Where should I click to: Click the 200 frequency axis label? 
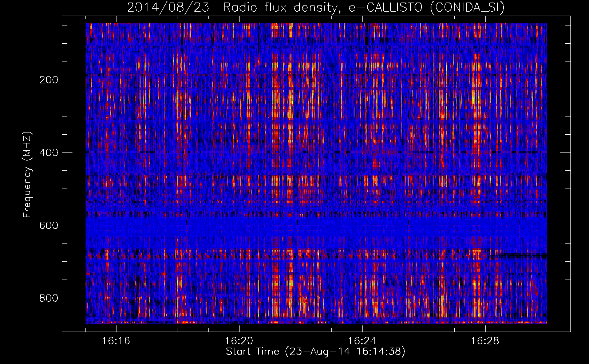[x=49, y=80]
